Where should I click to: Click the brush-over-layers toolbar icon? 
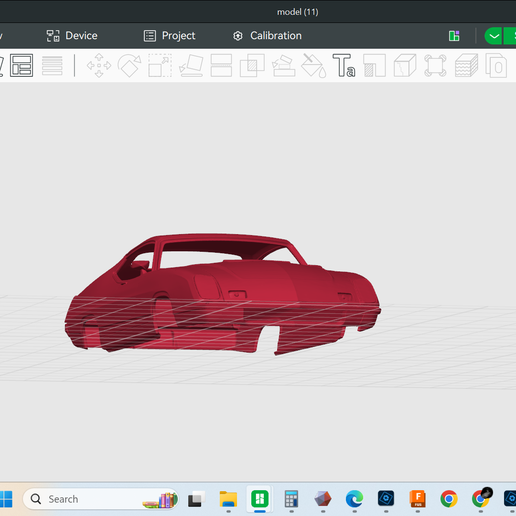283,65
